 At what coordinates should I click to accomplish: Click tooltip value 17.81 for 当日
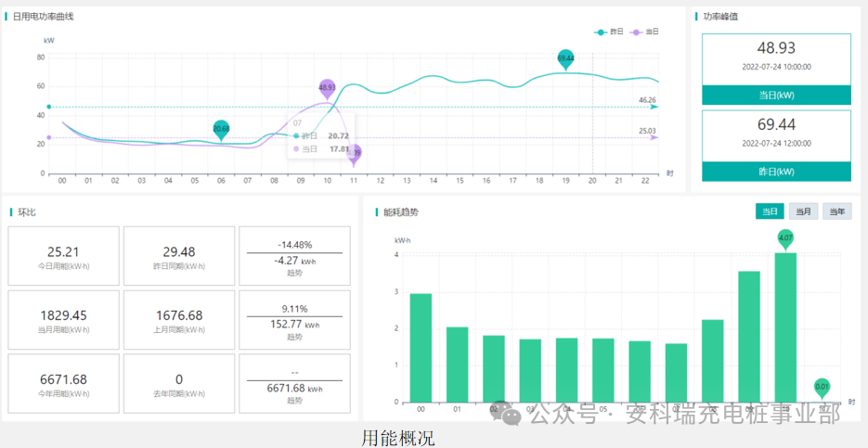[x=338, y=148]
